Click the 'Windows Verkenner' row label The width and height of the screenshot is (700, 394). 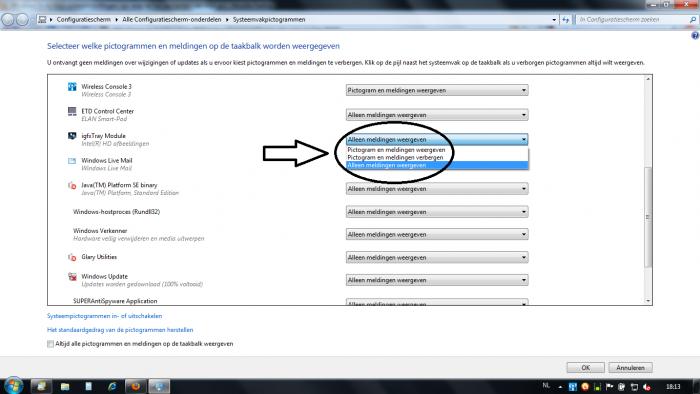pyautogui.click(x=100, y=231)
